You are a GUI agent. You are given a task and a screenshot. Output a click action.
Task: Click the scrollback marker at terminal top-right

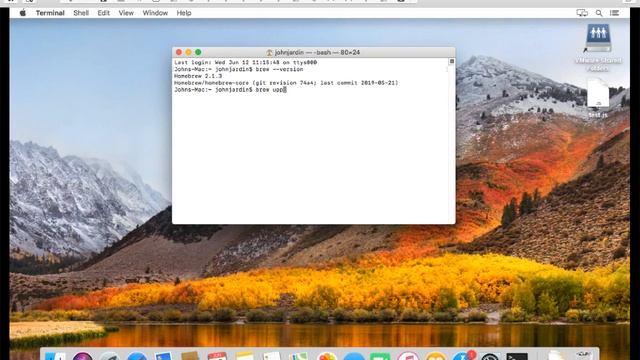pyautogui.click(x=451, y=61)
